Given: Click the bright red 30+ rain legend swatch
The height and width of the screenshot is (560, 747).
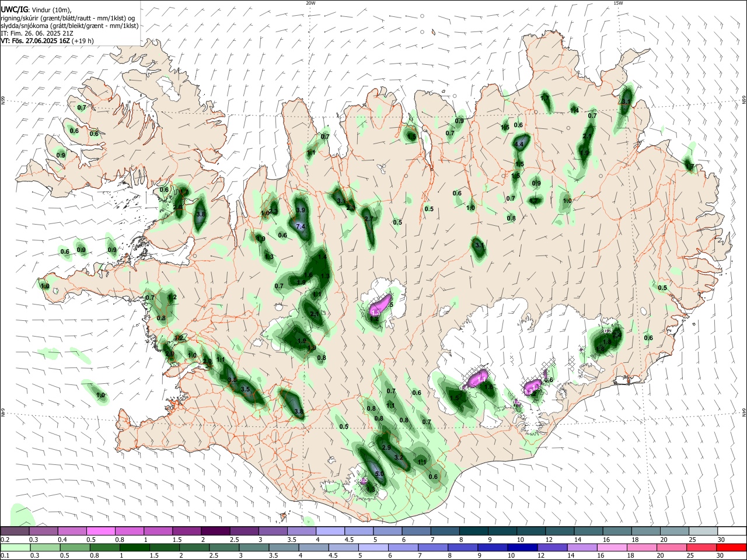Looking at the screenshot, I should pyautogui.click(x=731, y=547).
